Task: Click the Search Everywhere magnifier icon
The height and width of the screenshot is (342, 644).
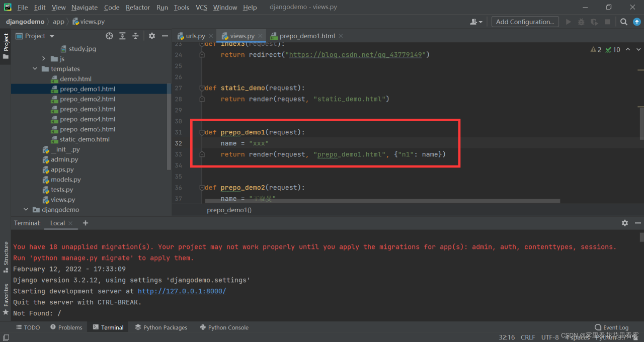Action: tap(623, 22)
